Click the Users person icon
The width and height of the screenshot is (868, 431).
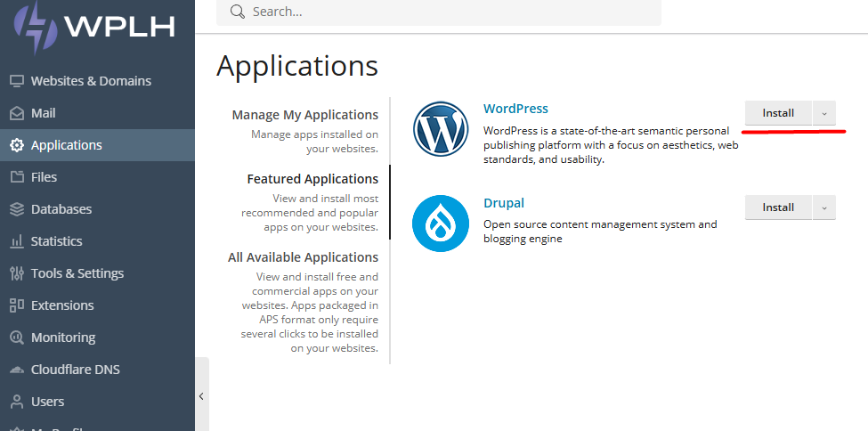click(x=17, y=401)
